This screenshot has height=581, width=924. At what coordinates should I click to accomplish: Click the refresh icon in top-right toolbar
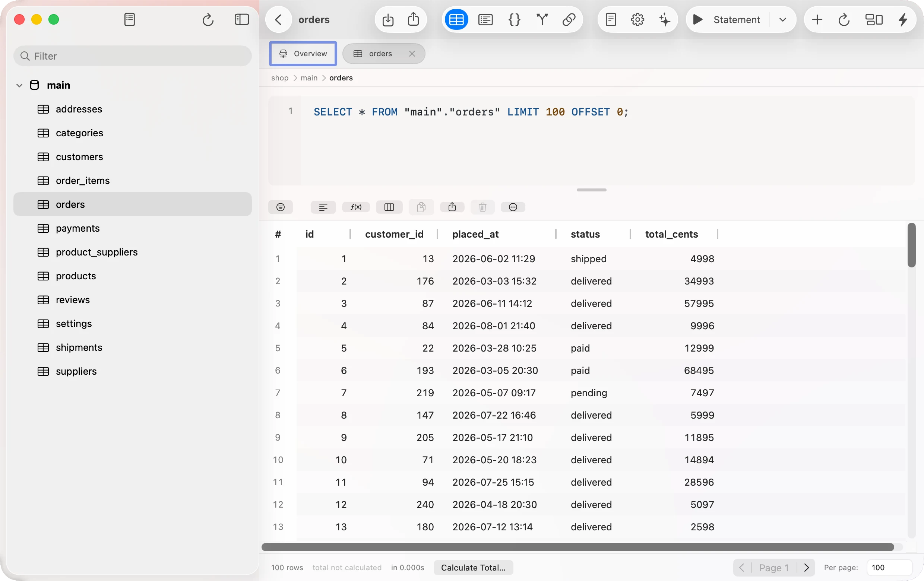tap(844, 20)
